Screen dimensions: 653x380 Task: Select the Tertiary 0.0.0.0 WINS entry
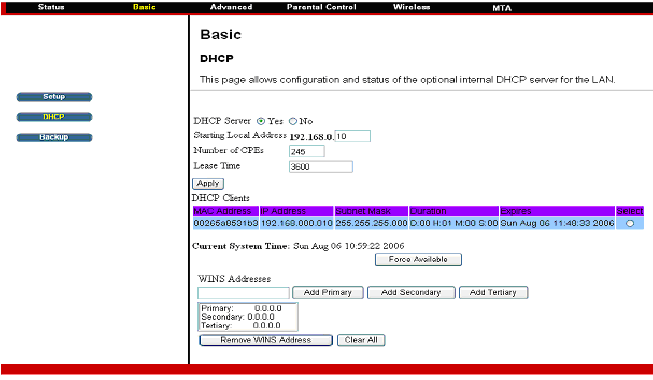click(241, 325)
